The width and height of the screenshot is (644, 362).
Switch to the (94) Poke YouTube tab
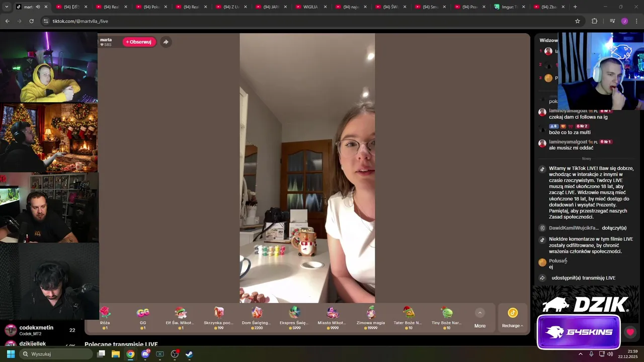pyautogui.click(x=152, y=7)
